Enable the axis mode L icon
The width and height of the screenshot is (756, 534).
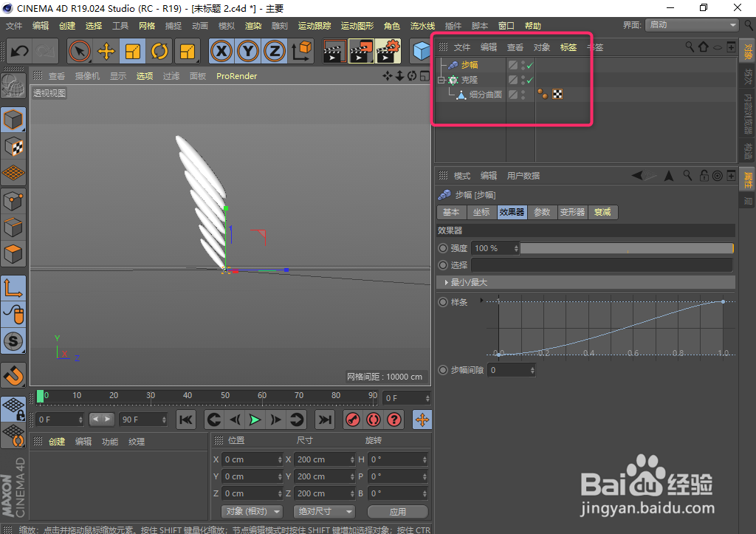point(13,288)
